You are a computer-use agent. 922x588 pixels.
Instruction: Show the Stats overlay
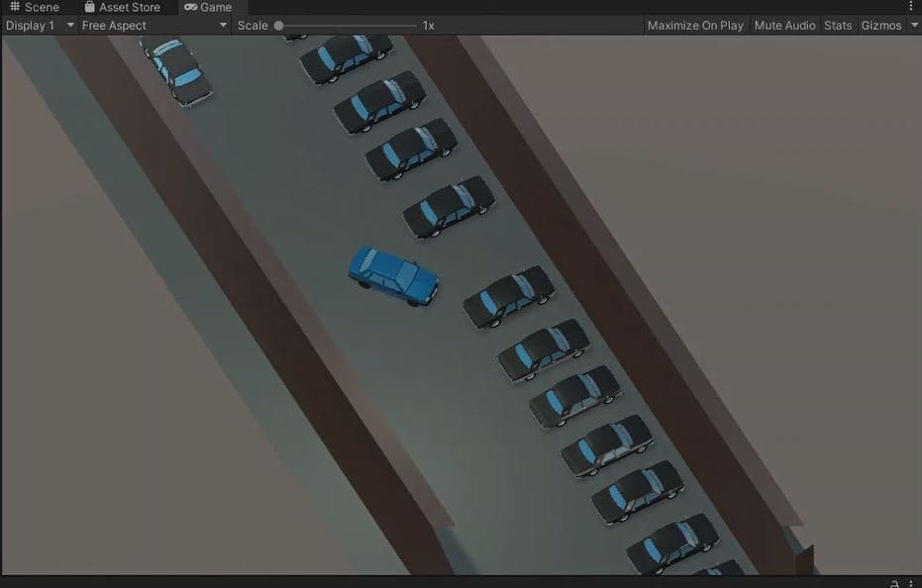[x=837, y=25]
